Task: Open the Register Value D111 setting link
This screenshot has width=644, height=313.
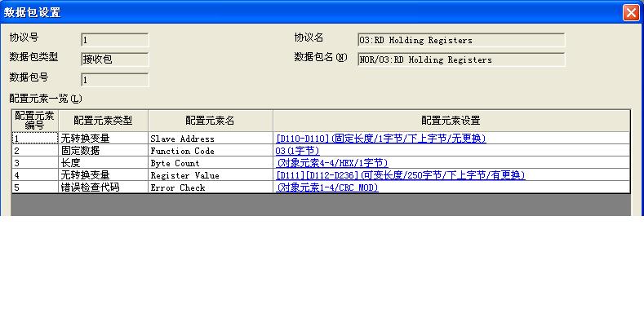Action: coord(401,175)
